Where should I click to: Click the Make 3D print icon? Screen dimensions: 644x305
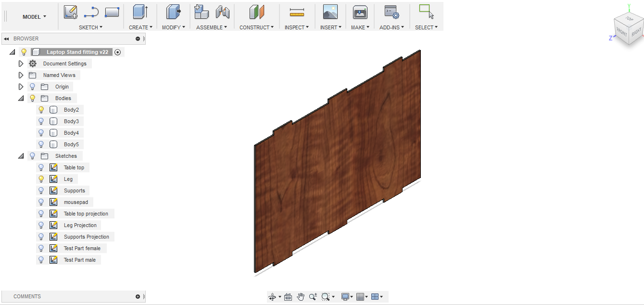point(360,13)
